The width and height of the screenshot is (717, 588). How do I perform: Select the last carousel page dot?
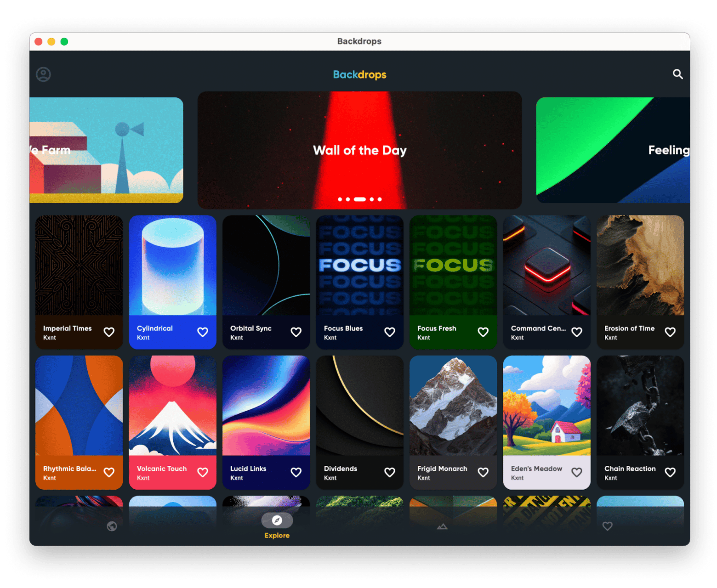pos(380,199)
